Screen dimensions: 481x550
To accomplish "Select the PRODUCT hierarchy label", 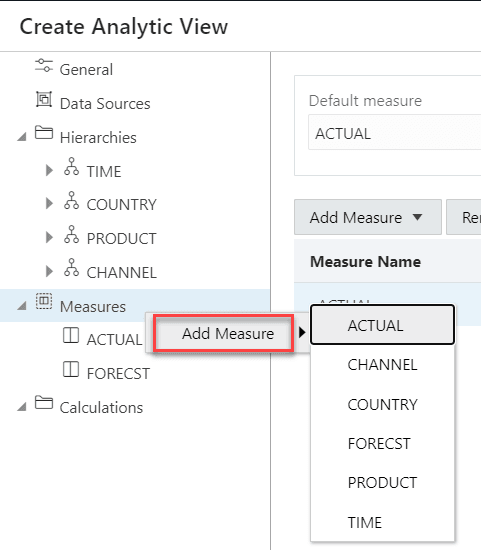I will tap(121, 238).
